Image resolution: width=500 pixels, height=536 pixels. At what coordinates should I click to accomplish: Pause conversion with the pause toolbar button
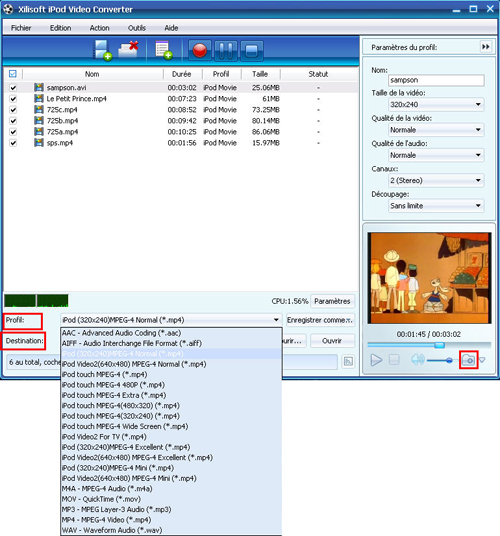coord(226,51)
